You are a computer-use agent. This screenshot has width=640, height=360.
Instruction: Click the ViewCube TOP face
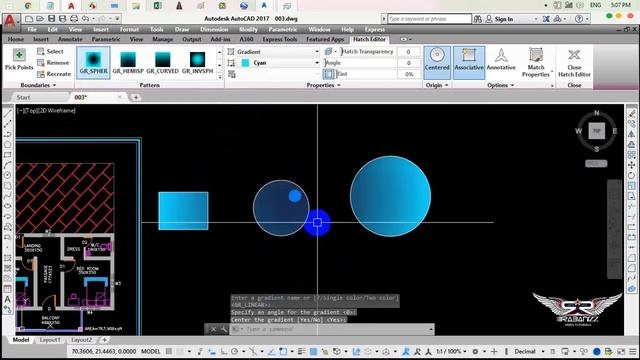[596, 131]
